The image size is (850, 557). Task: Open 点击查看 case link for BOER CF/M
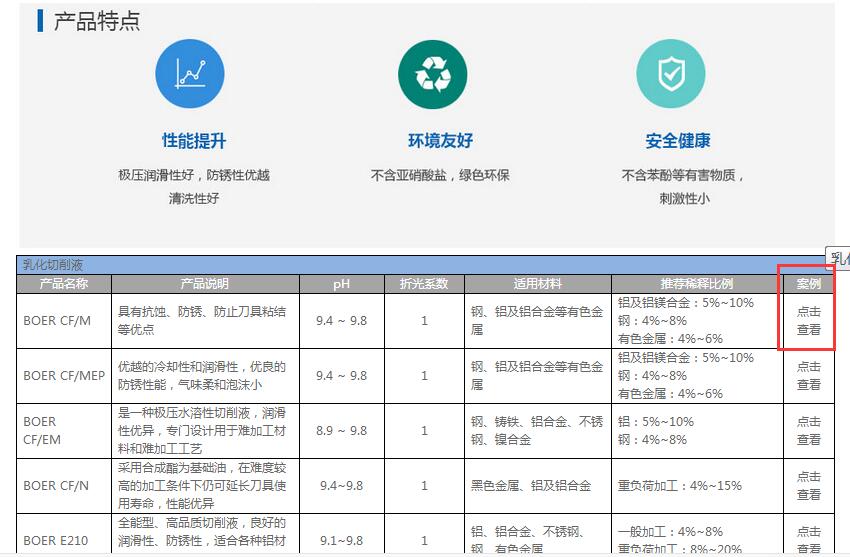(808, 320)
